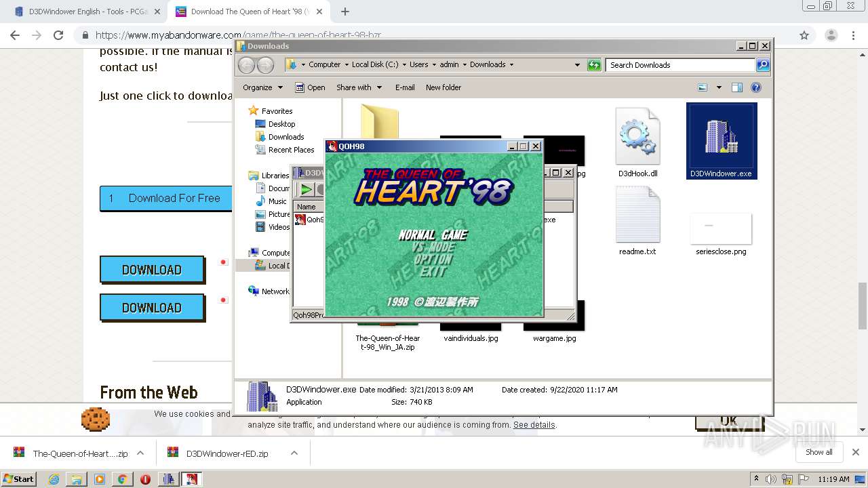Select the D3dHook.dll file icon

click(637, 142)
